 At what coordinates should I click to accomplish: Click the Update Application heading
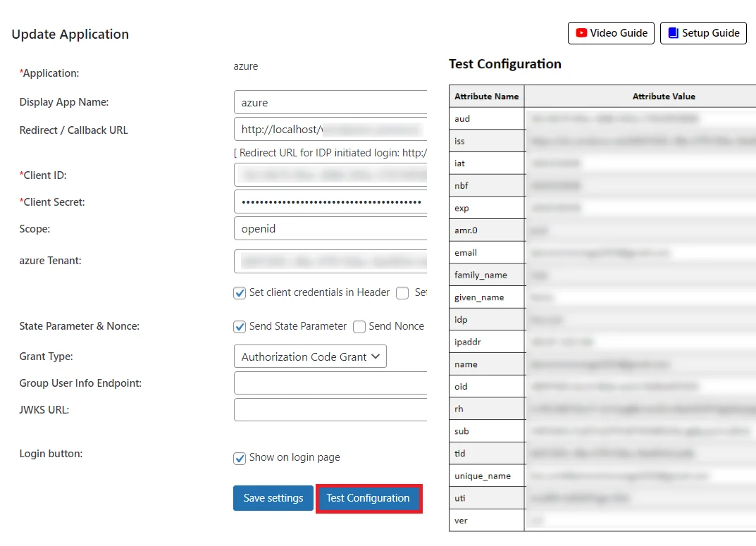click(70, 35)
